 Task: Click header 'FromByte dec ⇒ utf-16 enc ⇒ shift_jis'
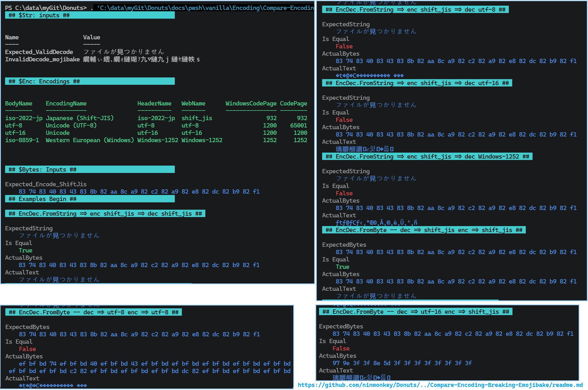[416, 312]
